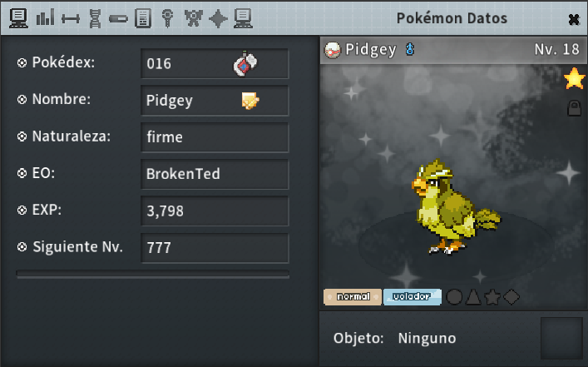Click the Naturaleza field showing firme
This screenshot has width=588, height=367.
click(215, 137)
